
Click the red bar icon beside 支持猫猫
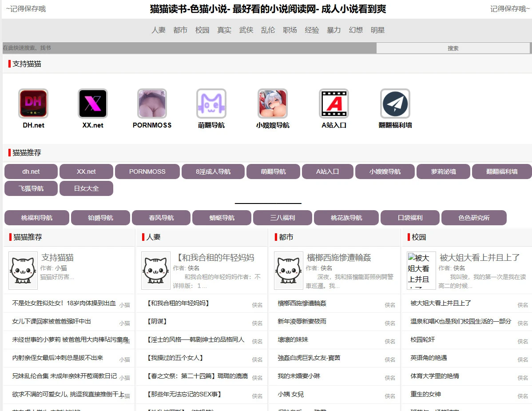(x=8, y=64)
